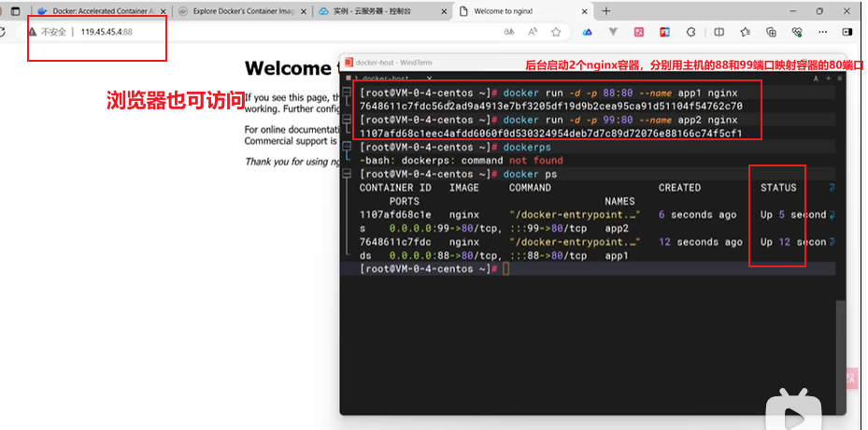Open the blue triangle extension icon
The width and height of the screenshot is (868, 430).
[x=588, y=32]
